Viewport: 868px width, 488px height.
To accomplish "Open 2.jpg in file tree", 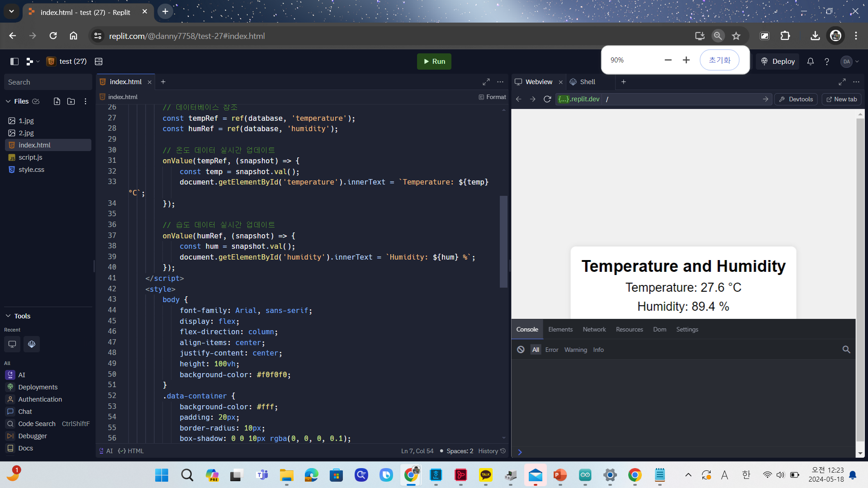I will (x=48, y=133).
